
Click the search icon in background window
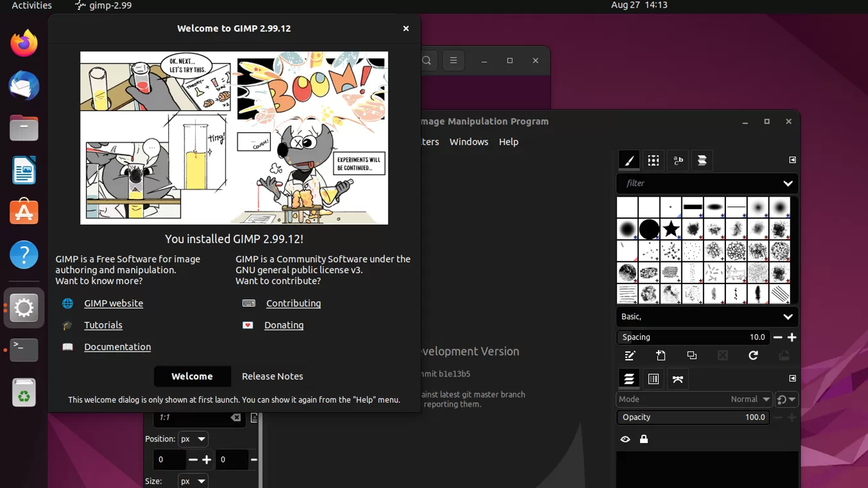[427, 61]
